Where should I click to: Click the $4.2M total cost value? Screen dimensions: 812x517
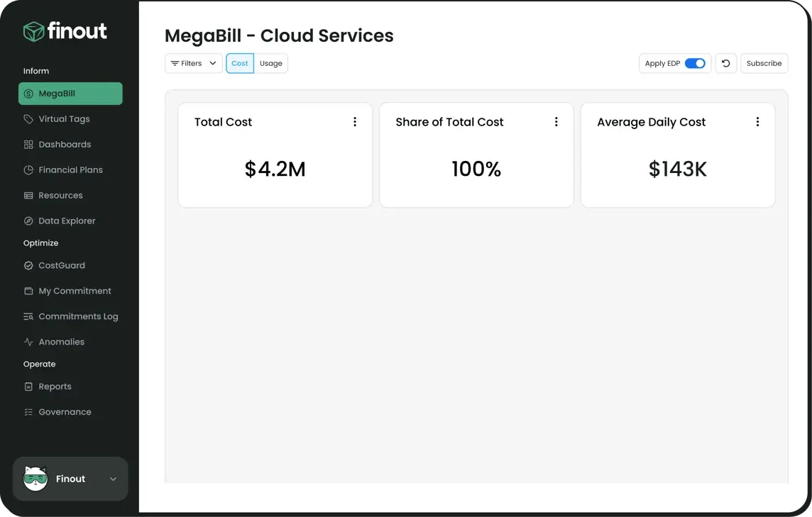(275, 169)
